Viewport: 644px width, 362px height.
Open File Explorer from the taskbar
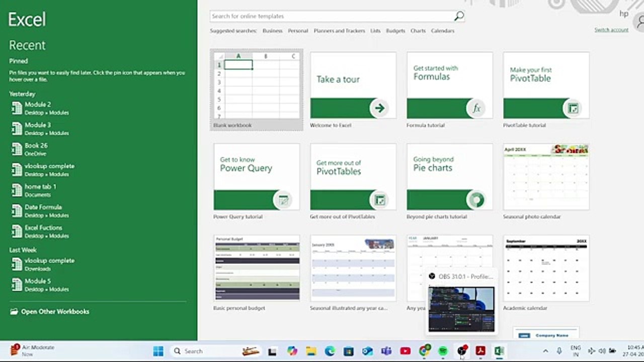(311, 351)
